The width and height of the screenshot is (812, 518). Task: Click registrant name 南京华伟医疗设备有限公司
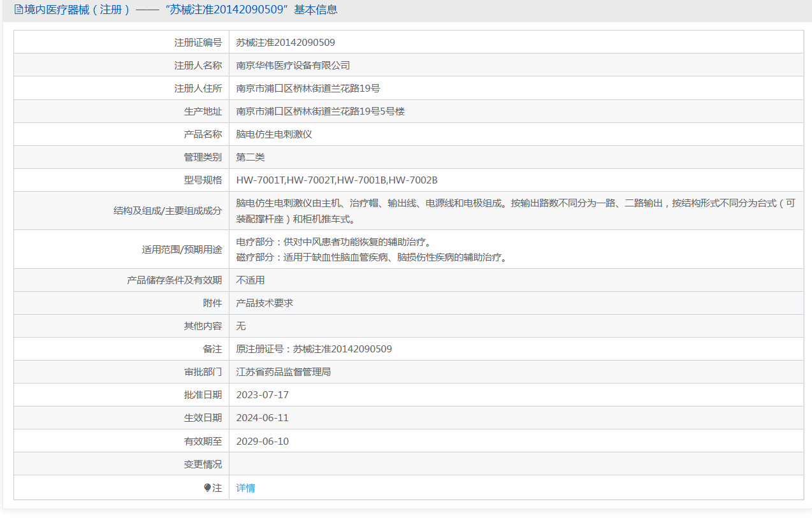click(x=293, y=66)
